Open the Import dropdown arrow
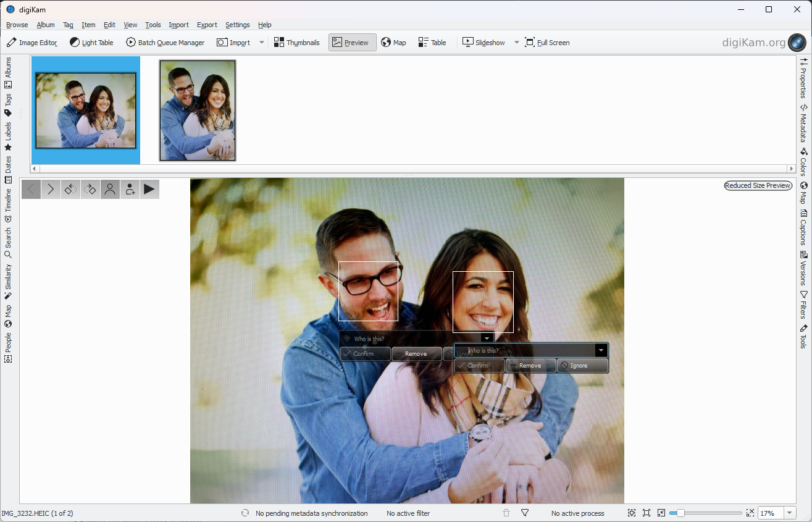Viewport: 812px width, 522px height. [x=261, y=43]
